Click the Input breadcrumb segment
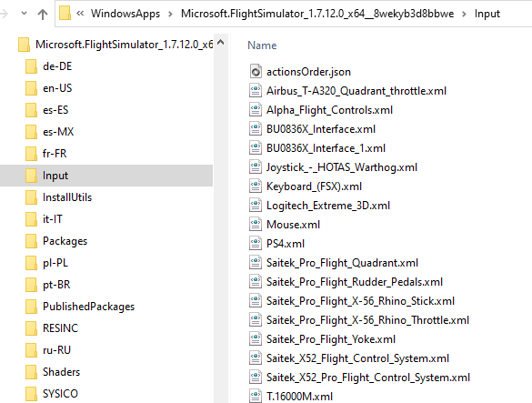The height and width of the screenshot is (403, 532). 487,14
